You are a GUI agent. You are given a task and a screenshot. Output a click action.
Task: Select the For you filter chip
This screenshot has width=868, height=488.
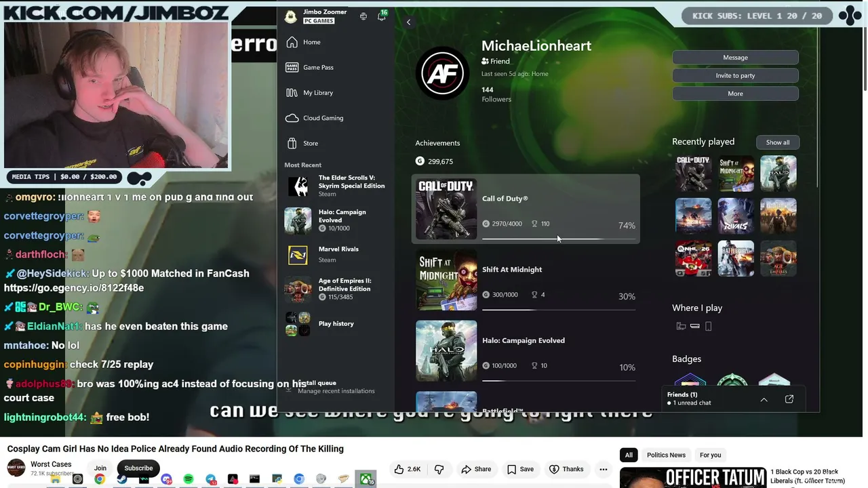(x=710, y=455)
